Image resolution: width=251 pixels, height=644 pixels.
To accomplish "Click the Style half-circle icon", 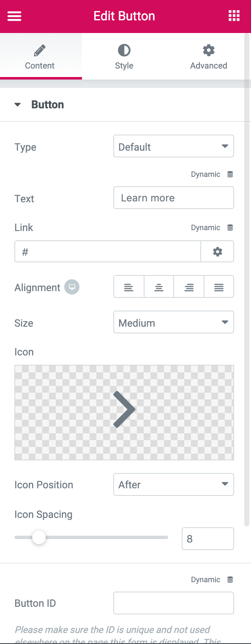I will point(124,50).
